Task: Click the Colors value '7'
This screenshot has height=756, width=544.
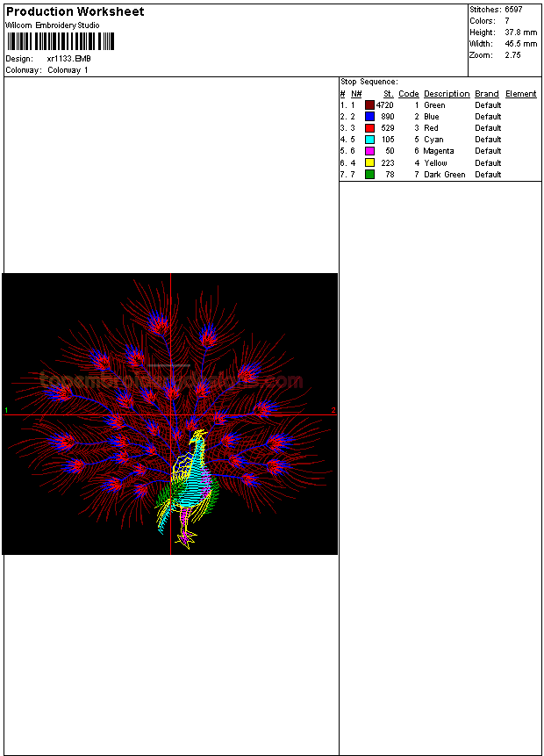Action: pos(507,21)
